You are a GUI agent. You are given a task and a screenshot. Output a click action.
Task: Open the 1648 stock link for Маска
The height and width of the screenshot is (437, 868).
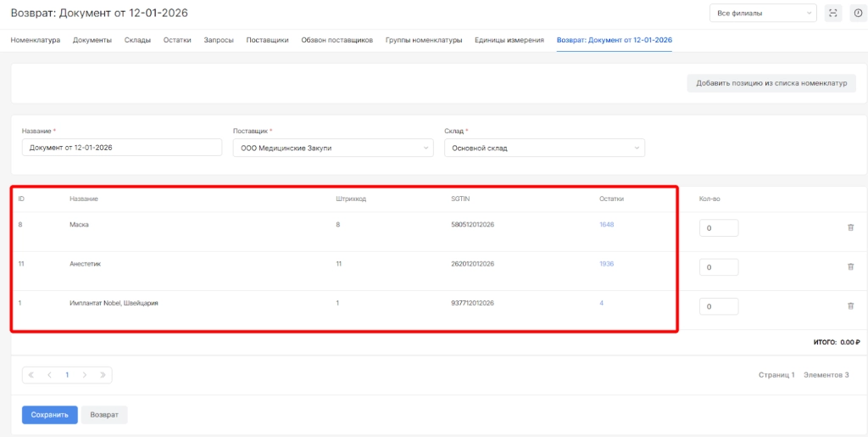tap(606, 225)
